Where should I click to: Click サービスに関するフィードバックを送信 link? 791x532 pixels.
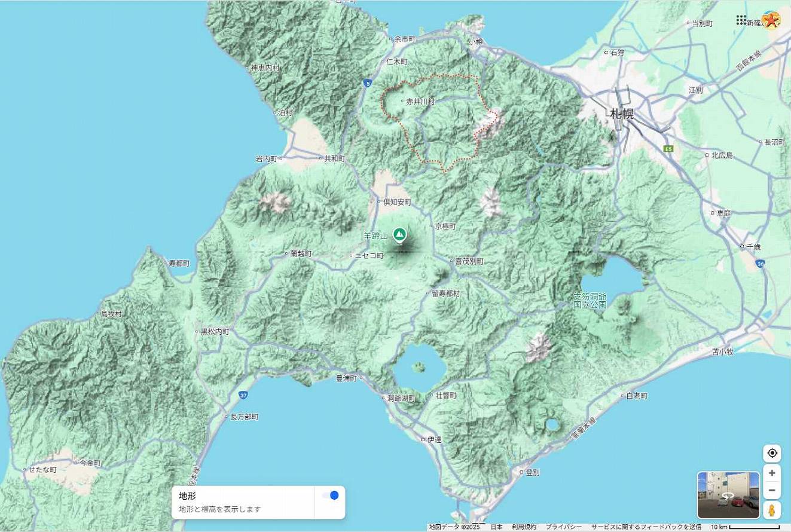pyautogui.click(x=646, y=527)
